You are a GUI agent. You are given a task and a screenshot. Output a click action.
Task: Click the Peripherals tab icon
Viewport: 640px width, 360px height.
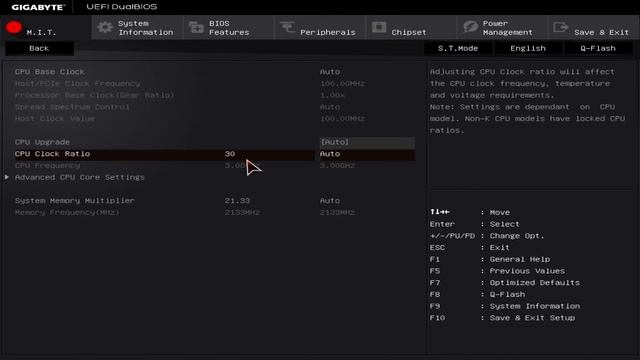pyautogui.click(x=287, y=27)
